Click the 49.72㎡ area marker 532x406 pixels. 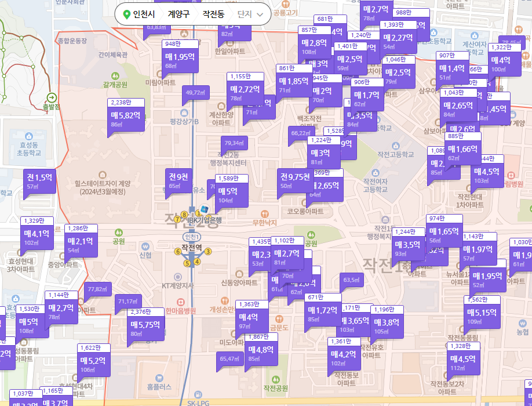tap(196, 93)
